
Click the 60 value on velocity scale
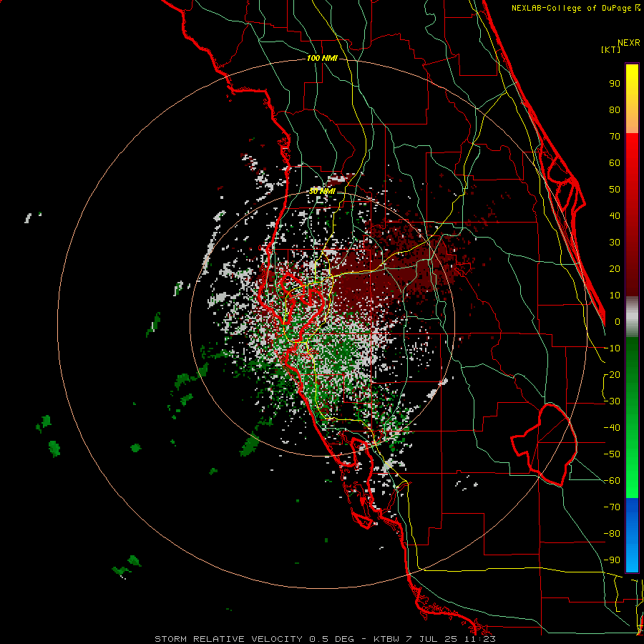coord(615,162)
